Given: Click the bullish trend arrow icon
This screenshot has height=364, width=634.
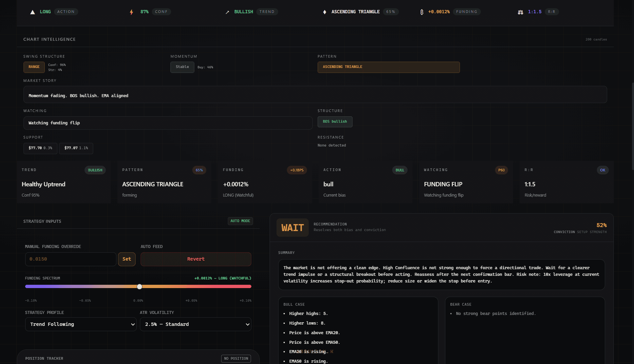Looking at the screenshot, I should (x=227, y=12).
